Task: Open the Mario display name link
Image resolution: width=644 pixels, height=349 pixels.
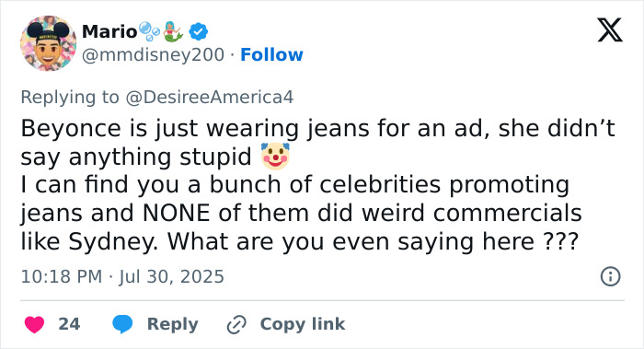Action: pos(109,31)
